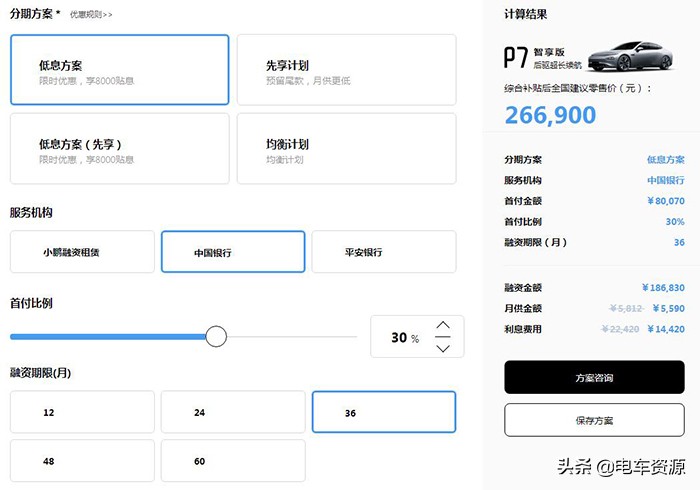This screenshot has height=490, width=700.
Task: Click the 方案咨询 black button
Action: tap(594, 378)
